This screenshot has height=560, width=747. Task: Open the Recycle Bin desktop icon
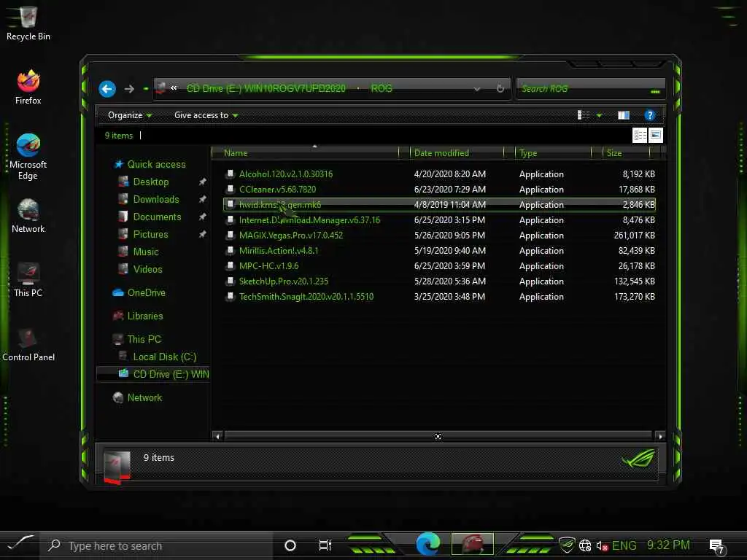point(28,23)
